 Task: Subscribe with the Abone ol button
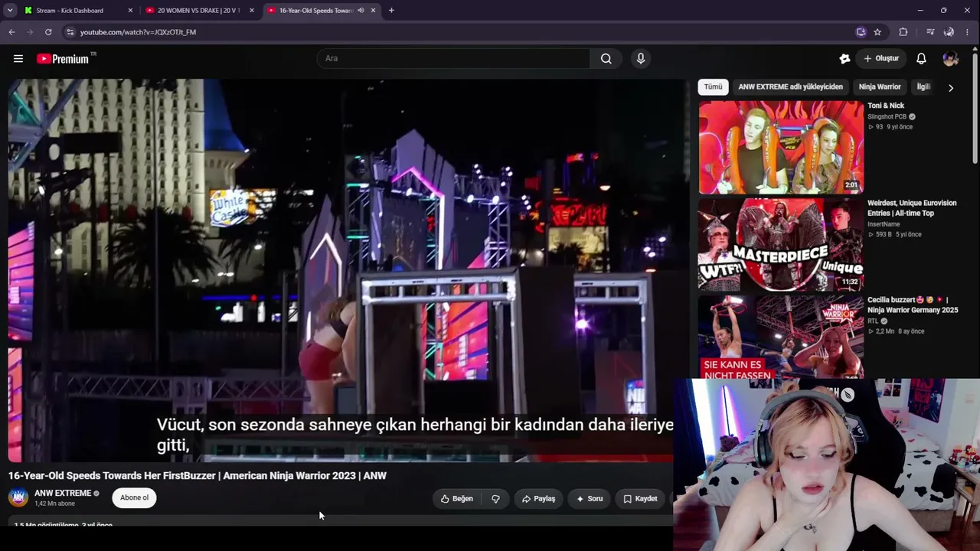coord(134,498)
